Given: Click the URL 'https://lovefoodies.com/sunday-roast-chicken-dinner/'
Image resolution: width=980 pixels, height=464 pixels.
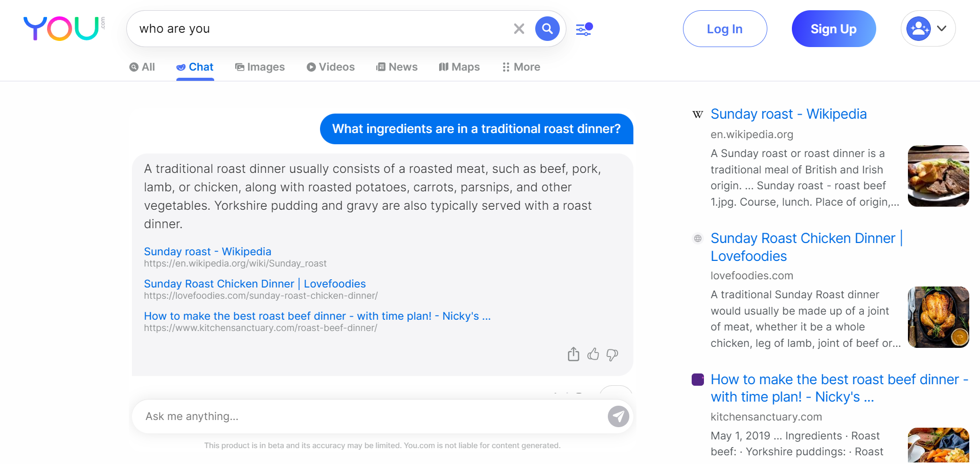Looking at the screenshot, I should [x=261, y=296].
